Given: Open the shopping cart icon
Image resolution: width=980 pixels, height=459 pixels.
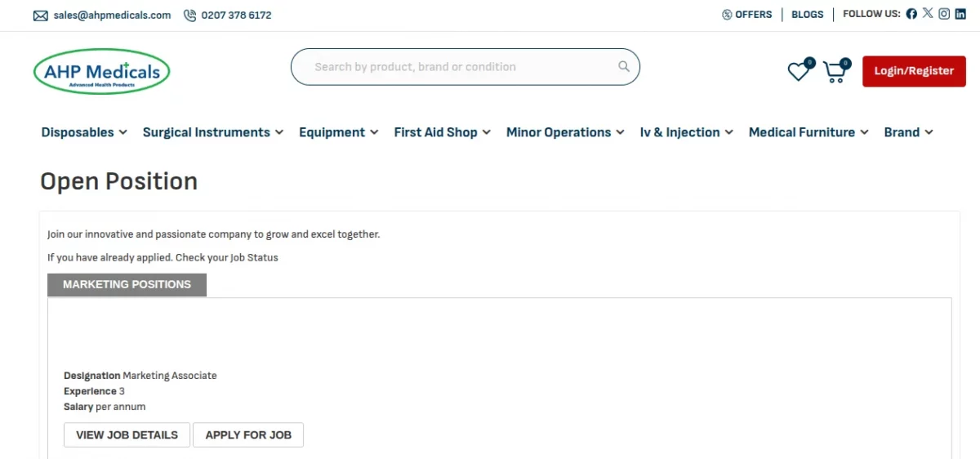Looking at the screenshot, I should pos(835,72).
